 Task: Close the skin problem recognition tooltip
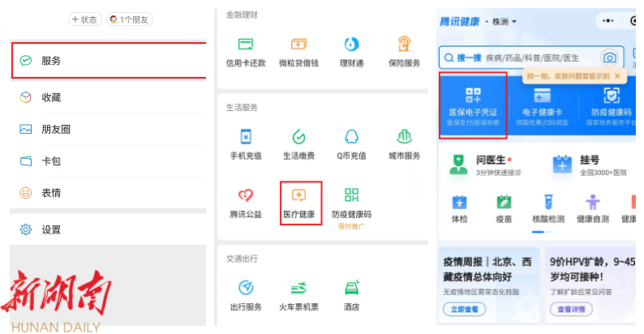(x=617, y=76)
